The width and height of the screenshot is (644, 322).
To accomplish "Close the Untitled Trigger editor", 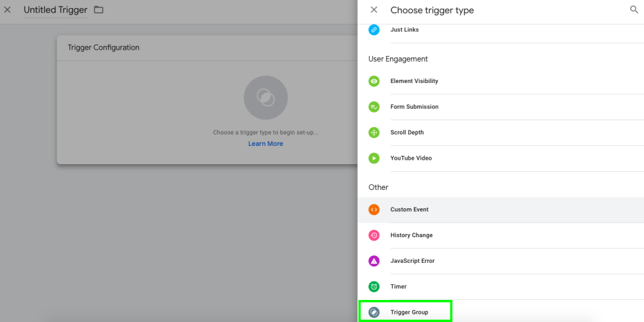I will (8, 10).
